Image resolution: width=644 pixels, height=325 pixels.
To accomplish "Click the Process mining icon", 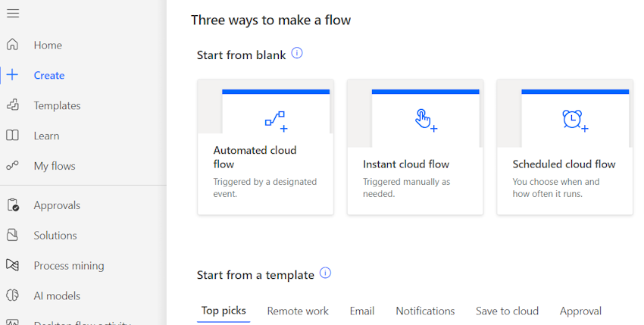I will (x=13, y=266).
